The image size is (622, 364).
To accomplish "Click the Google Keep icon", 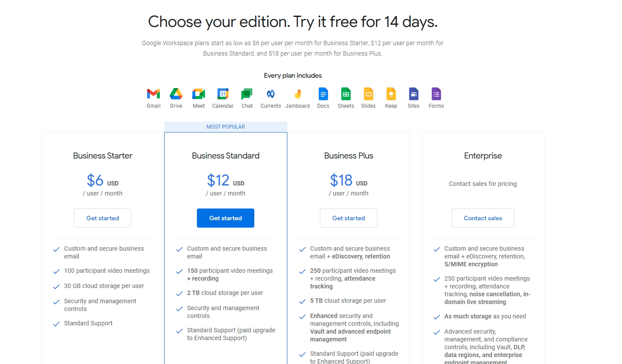I will pyautogui.click(x=391, y=94).
